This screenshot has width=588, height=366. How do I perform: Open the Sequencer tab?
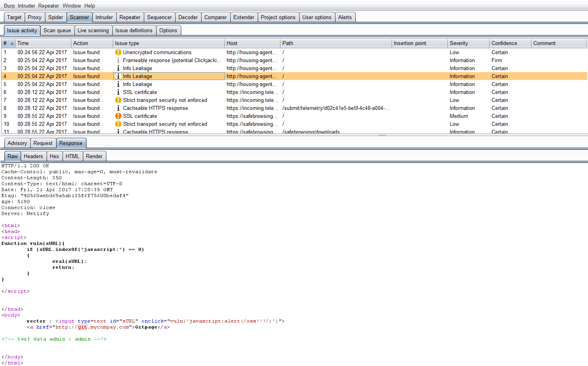[x=159, y=17]
